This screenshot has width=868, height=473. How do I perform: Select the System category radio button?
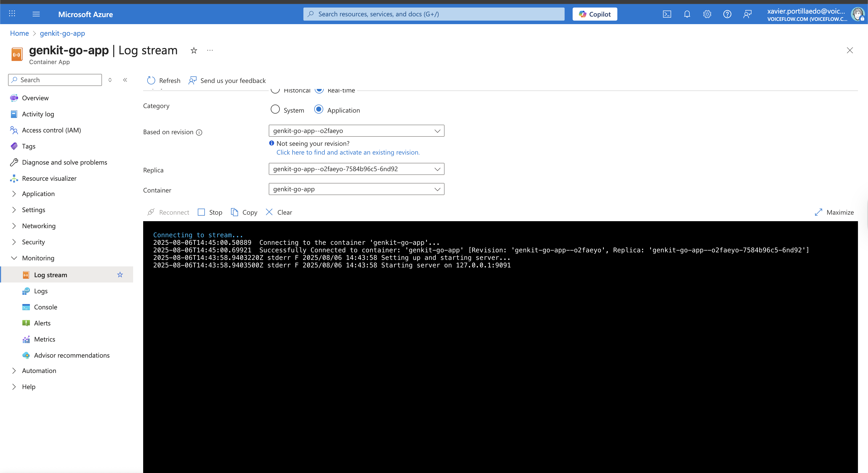(275, 109)
